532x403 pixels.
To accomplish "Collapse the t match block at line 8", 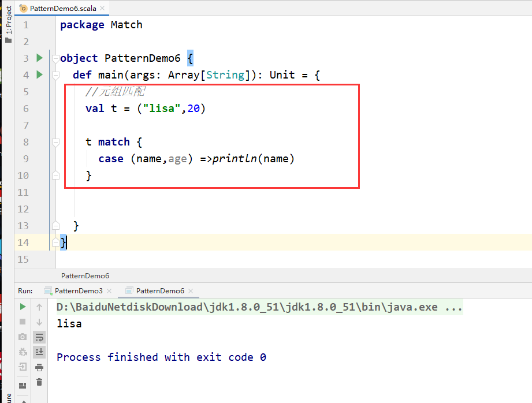I will (56, 143).
